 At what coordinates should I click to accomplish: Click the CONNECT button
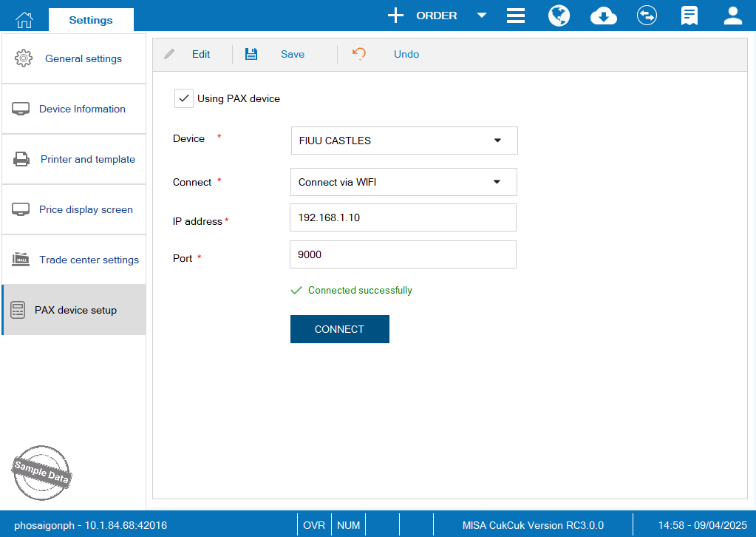click(339, 329)
